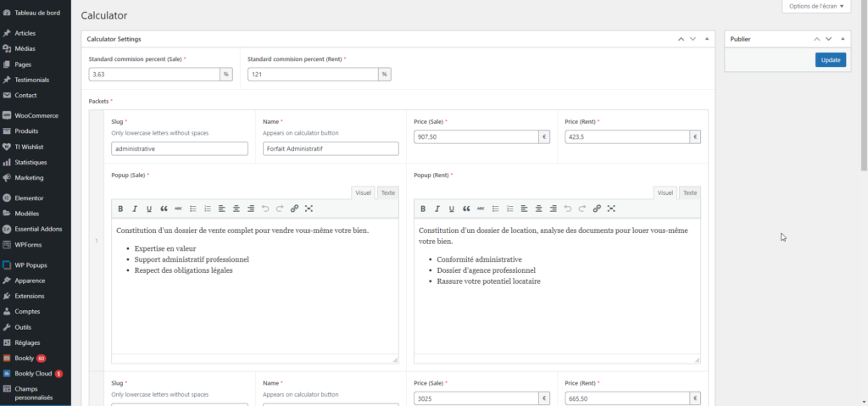Insert bulleted list in Popup (Sale) editor
Image resolution: width=868 pixels, height=406 pixels.
coord(193,209)
